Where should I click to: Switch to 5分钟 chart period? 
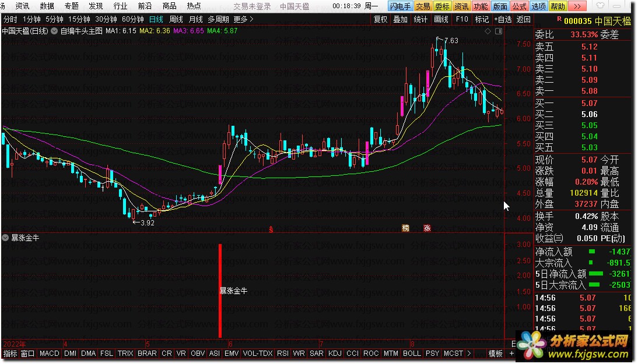(x=54, y=19)
